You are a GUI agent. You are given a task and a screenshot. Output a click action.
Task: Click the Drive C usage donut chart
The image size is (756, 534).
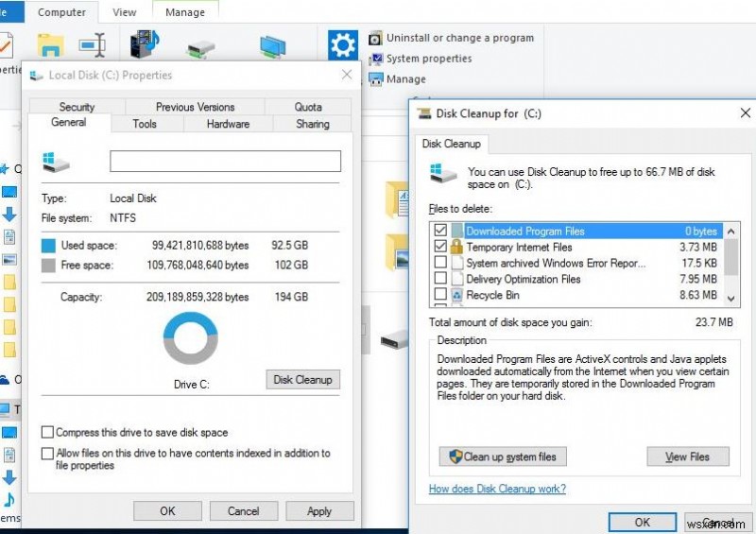[x=191, y=338]
